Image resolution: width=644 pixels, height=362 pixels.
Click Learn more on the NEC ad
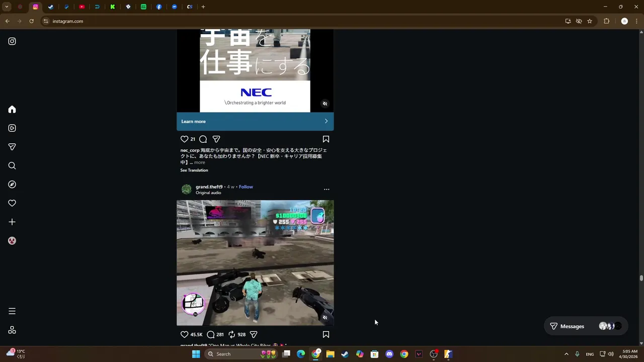click(x=255, y=121)
